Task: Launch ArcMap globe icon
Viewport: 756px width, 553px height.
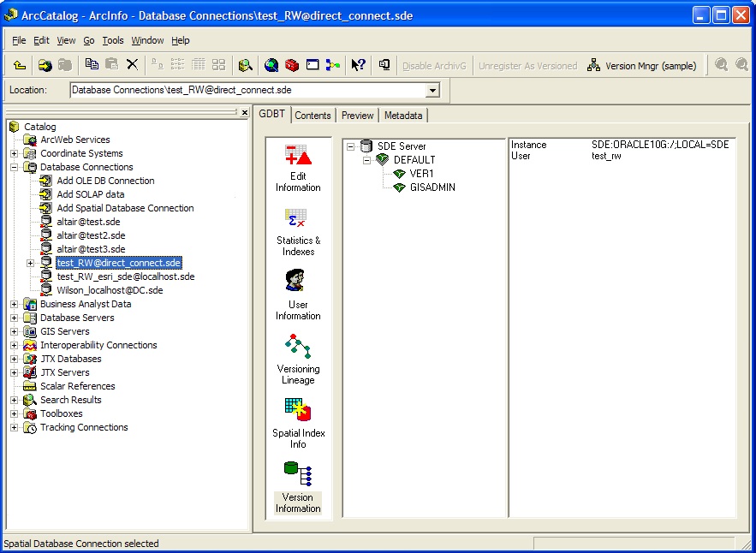Action: tap(271, 65)
